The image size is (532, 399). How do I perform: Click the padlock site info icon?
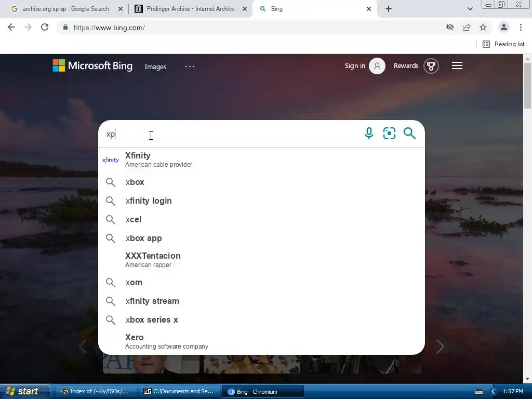(x=65, y=27)
